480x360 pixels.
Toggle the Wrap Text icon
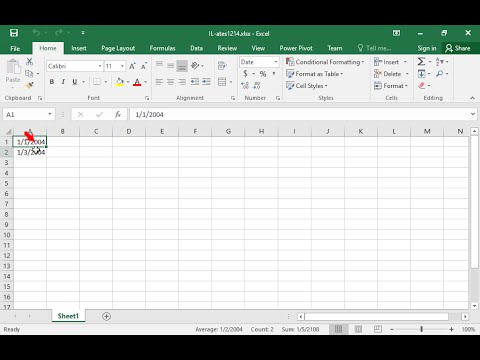pyautogui.click(x=222, y=66)
